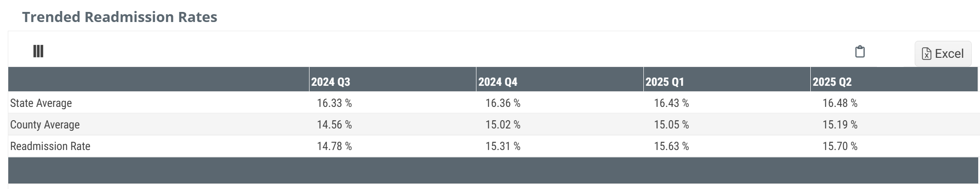Select the 15.19 % County Average cell

(840, 125)
